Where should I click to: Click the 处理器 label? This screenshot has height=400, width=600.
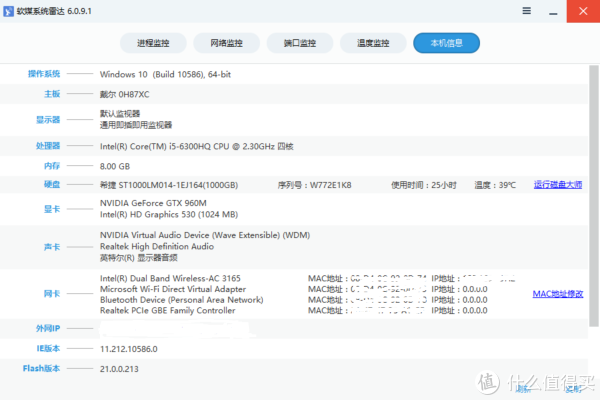(48, 146)
